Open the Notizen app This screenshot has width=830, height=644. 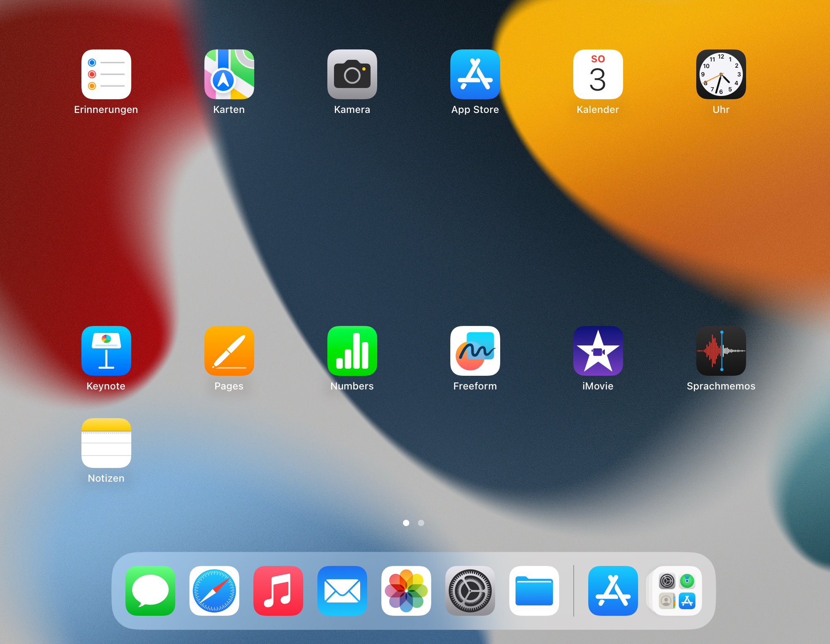click(x=106, y=443)
